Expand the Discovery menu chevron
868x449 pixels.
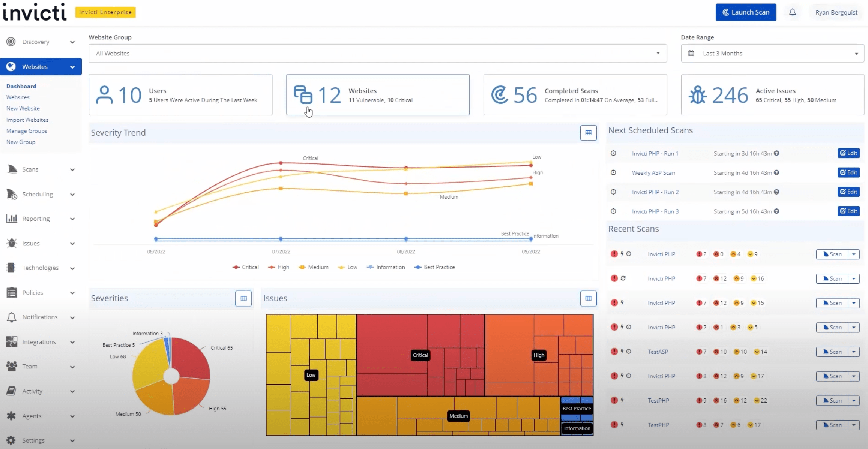[72, 42]
